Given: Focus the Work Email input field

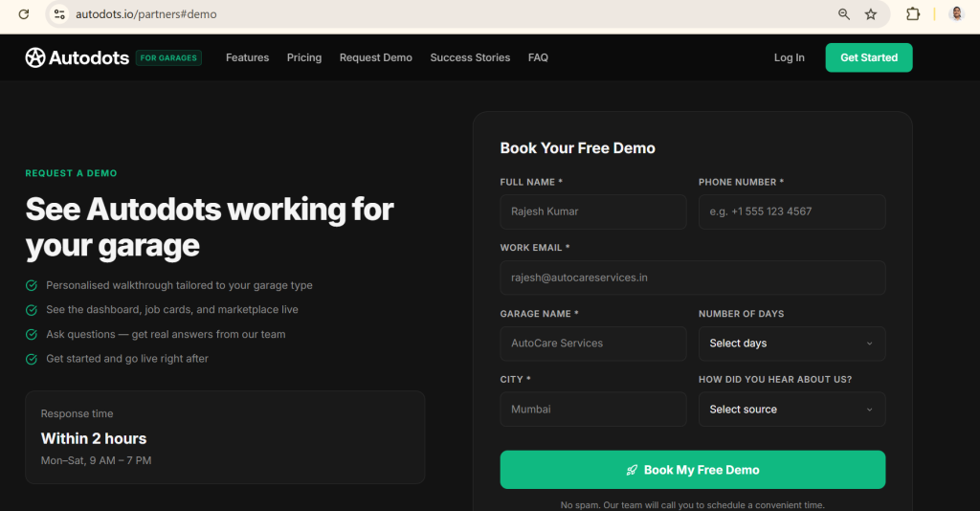Looking at the screenshot, I should (x=693, y=278).
